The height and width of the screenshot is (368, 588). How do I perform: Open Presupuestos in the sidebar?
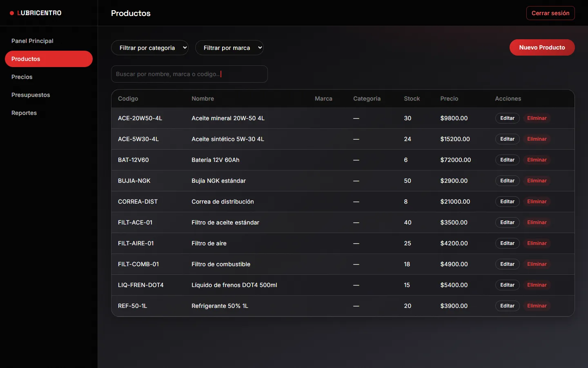(49, 95)
